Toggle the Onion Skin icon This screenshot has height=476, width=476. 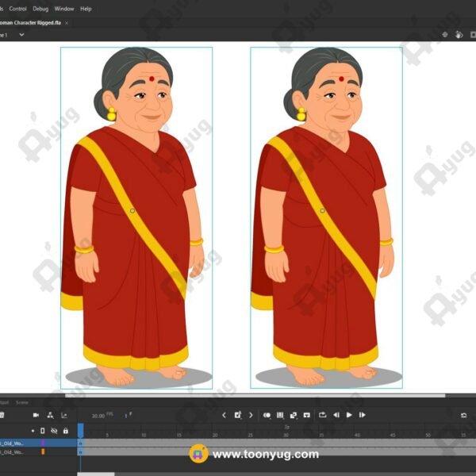click(x=267, y=415)
